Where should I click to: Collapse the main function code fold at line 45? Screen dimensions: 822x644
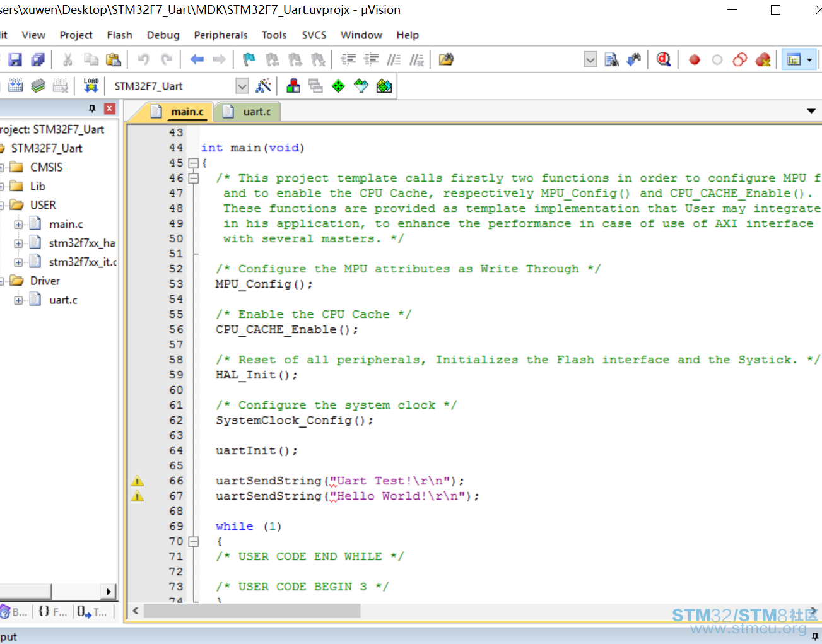click(x=194, y=163)
